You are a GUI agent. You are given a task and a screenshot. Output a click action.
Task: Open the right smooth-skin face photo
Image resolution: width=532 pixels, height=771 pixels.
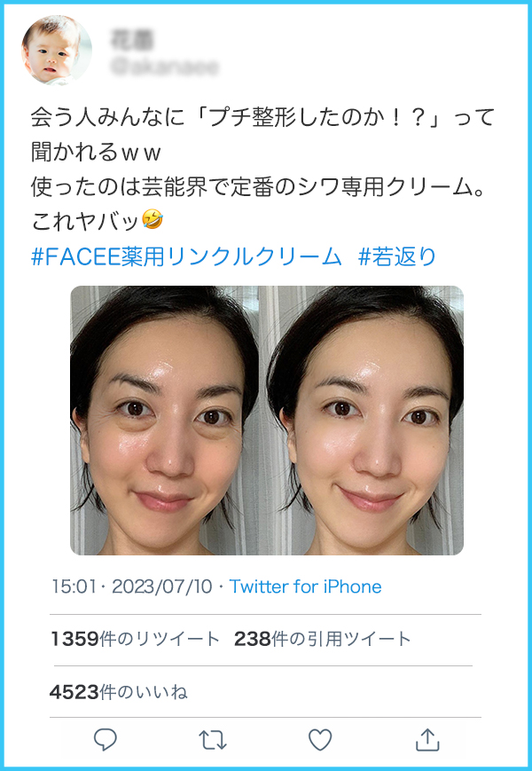[361, 421]
